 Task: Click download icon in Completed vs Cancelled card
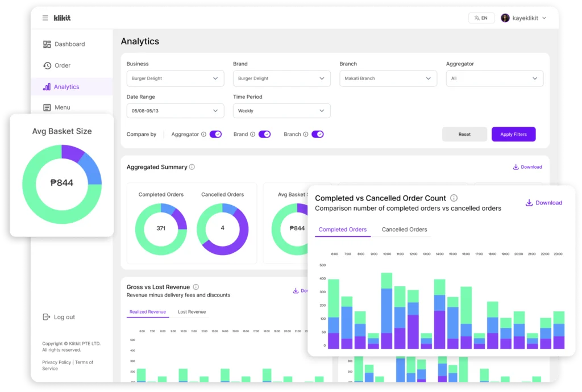tap(529, 202)
